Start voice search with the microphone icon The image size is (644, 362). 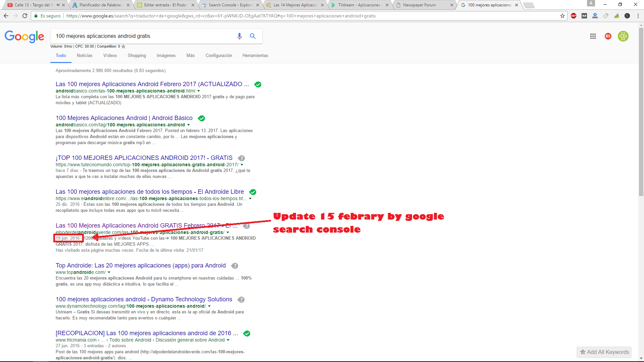point(239,36)
